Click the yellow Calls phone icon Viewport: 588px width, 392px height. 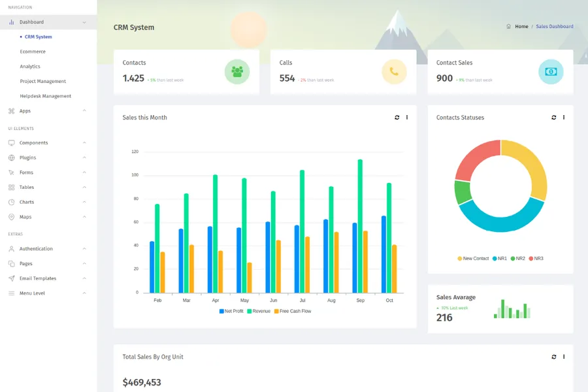[x=394, y=72]
